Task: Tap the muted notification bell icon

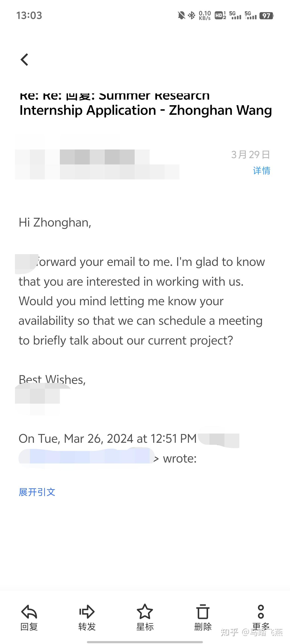Action: pos(181,15)
